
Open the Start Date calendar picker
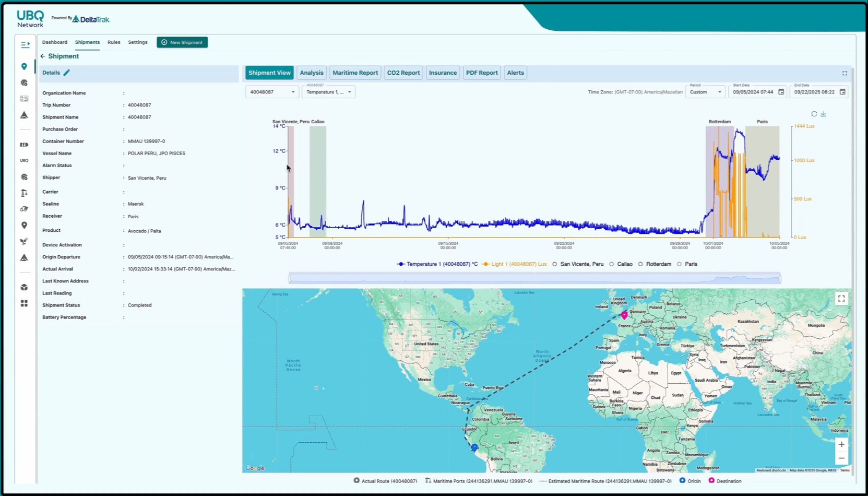point(780,92)
